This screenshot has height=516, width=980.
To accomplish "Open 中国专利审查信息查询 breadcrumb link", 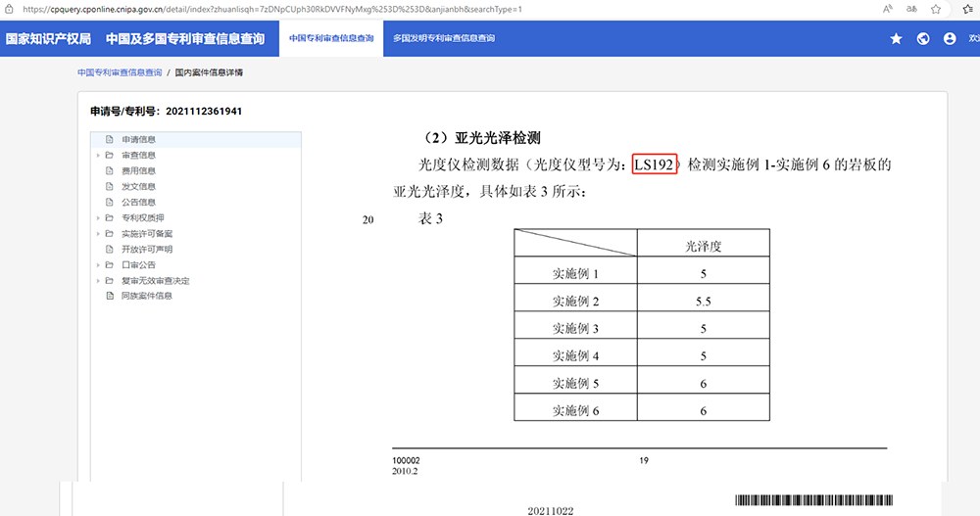I will pos(120,72).
